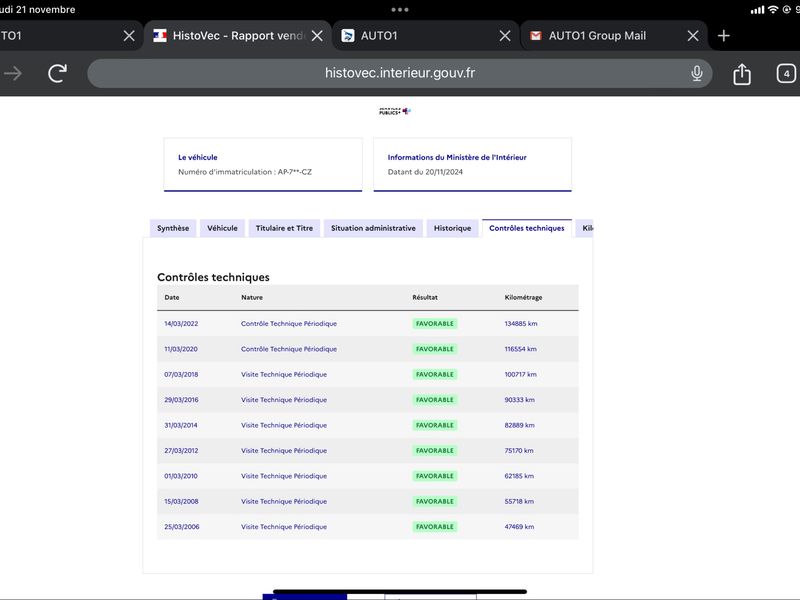Tap the microphone icon in address bar
Screen dimensions: 800x600
696,73
